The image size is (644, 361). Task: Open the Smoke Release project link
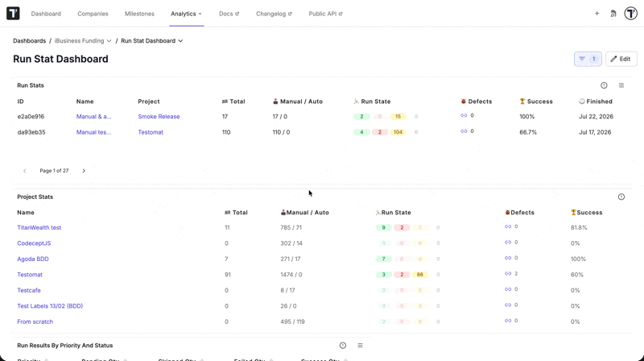tap(159, 116)
